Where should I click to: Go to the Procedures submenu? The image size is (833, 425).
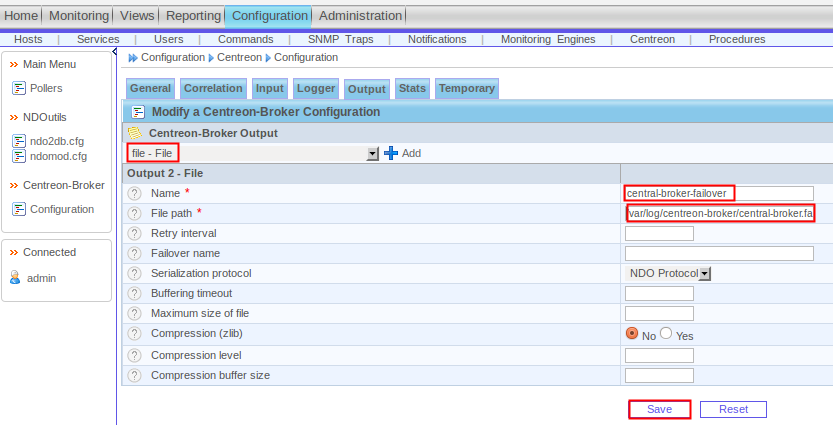(737, 39)
